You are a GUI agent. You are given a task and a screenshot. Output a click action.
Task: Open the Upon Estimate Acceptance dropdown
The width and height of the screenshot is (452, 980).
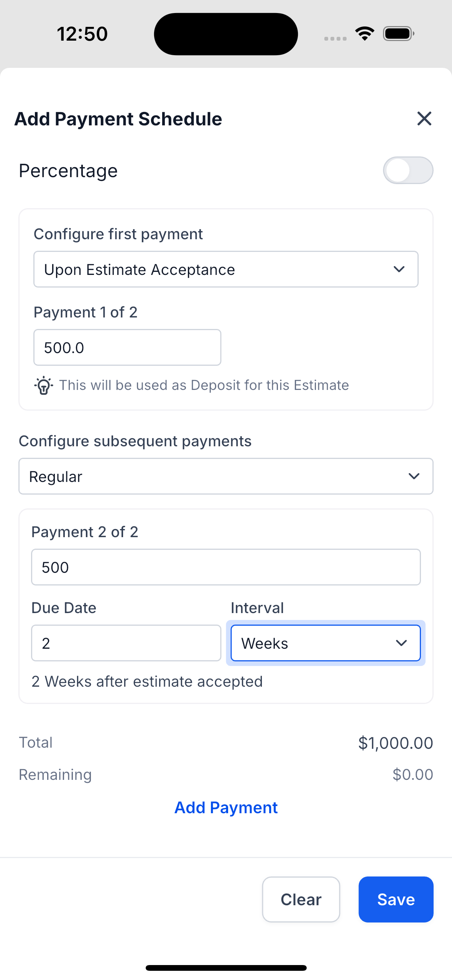point(225,270)
